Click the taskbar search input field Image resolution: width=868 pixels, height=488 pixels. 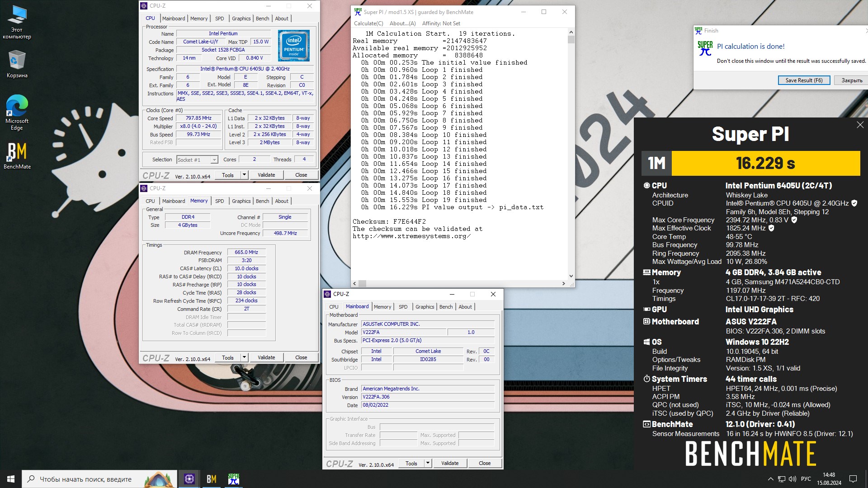pyautogui.click(x=99, y=479)
